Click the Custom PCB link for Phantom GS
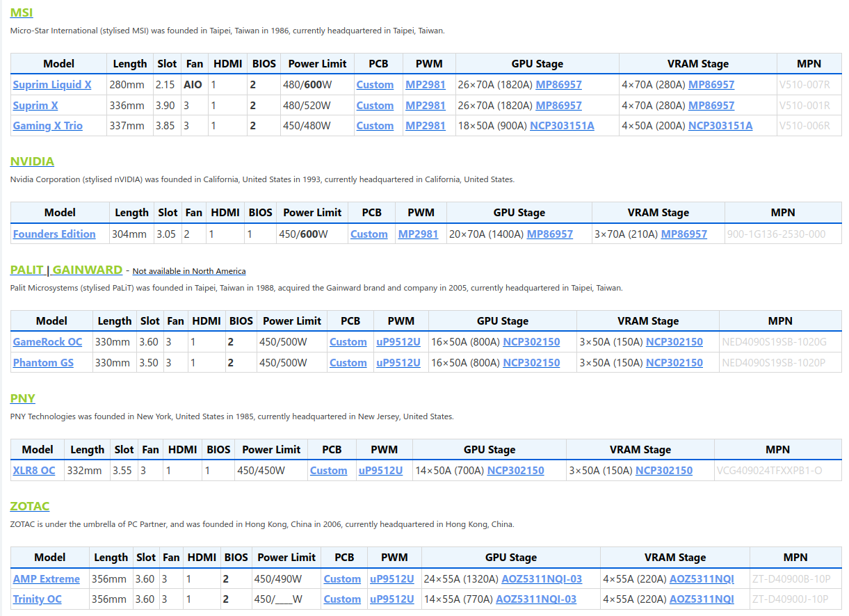 tap(348, 363)
